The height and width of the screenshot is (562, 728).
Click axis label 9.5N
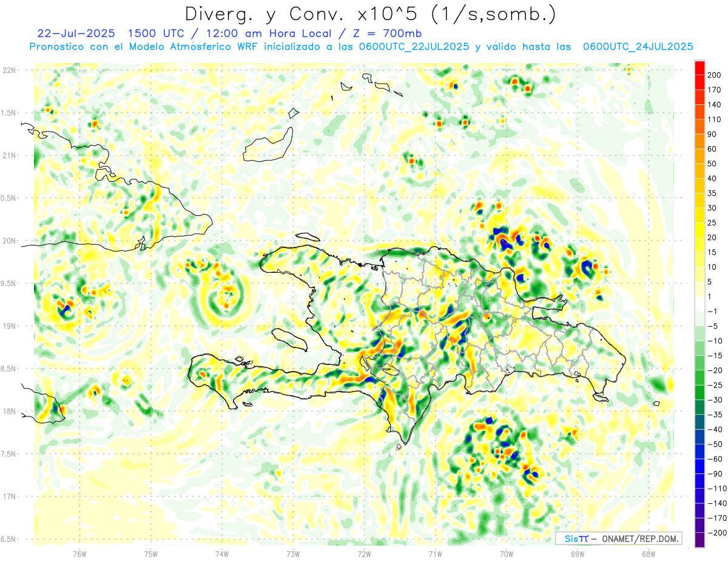[x=8, y=283]
